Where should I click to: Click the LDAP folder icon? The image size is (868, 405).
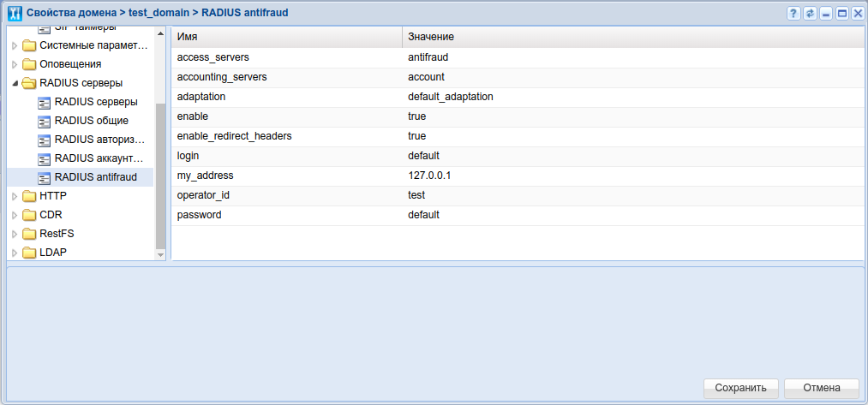pyautogui.click(x=30, y=253)
